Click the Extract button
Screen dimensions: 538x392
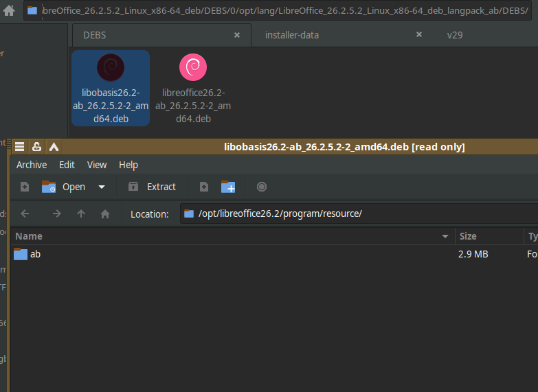point(152,187)
